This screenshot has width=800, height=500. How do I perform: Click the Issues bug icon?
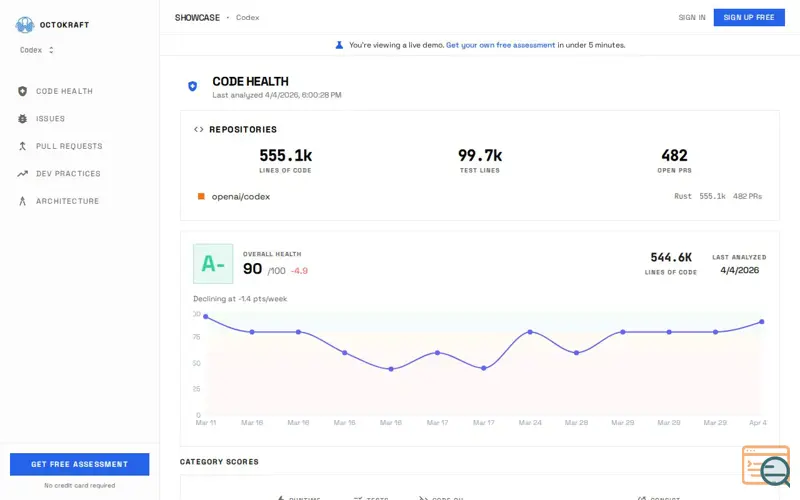click(x=22, y=119)
